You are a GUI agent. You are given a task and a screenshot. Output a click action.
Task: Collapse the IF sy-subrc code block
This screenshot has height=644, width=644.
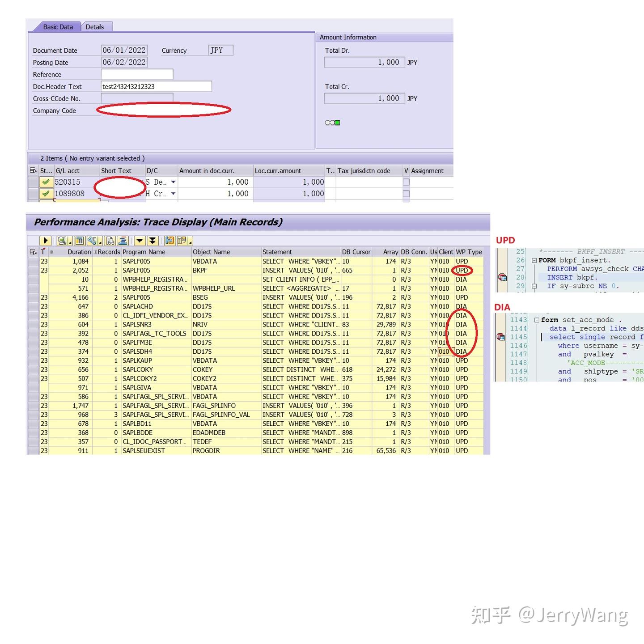[x=534, y=286]
